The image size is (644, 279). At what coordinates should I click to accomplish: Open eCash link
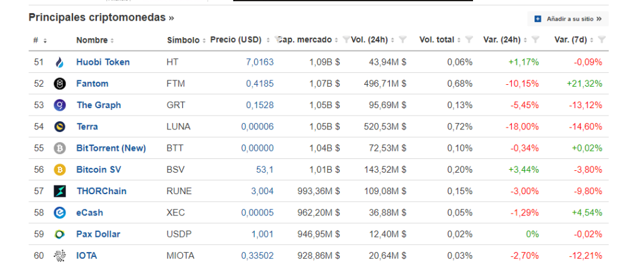point(89,212)
